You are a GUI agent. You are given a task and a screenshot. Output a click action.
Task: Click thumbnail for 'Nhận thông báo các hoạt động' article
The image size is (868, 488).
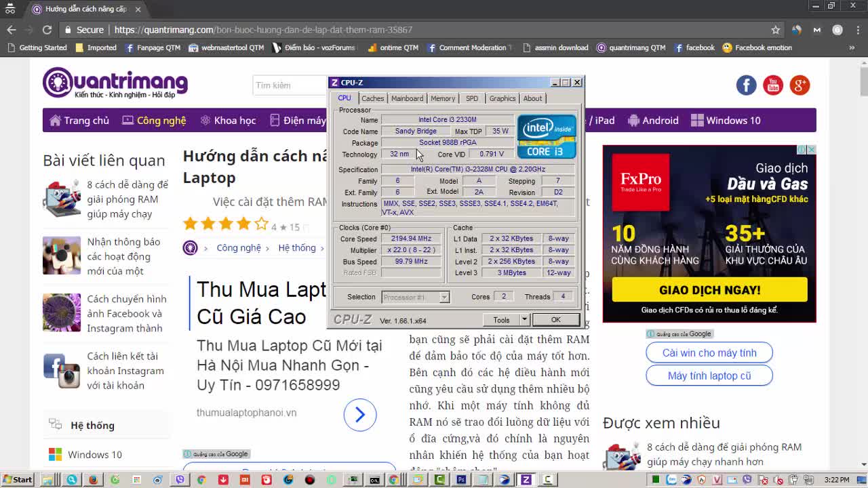[62, 256]
